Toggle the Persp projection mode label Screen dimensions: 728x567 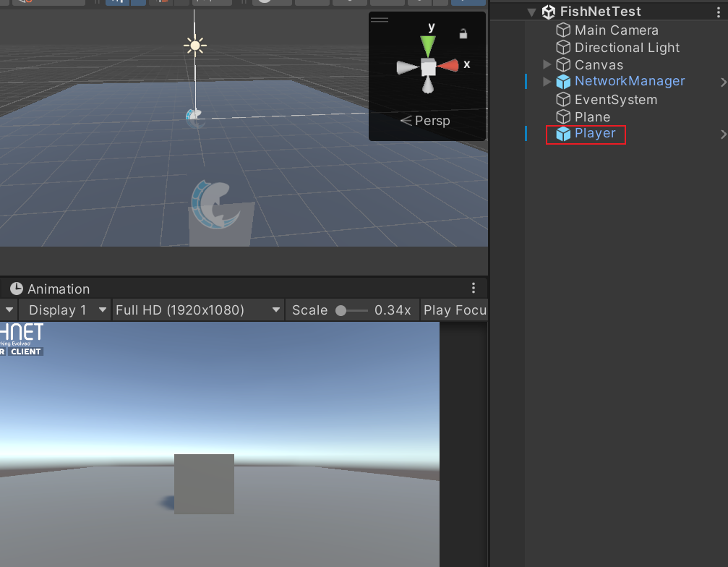pyautogui.click(x=425, y=121)
